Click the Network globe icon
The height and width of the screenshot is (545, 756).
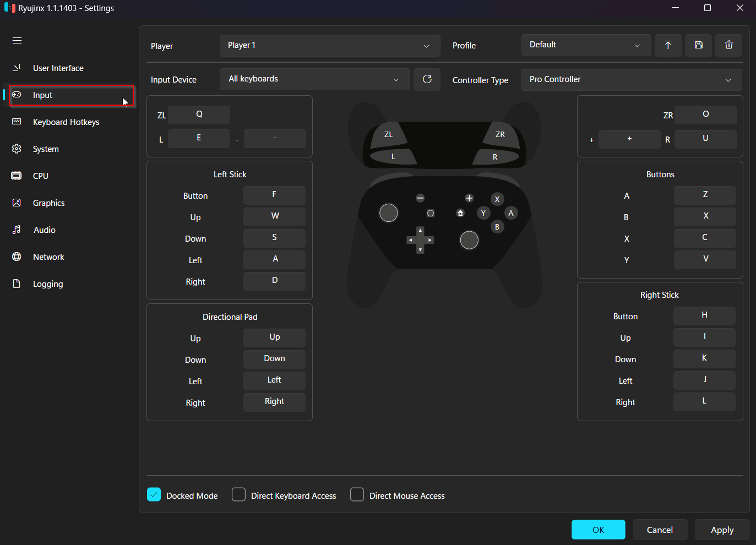pyautogui.click(x=17, y=257)
